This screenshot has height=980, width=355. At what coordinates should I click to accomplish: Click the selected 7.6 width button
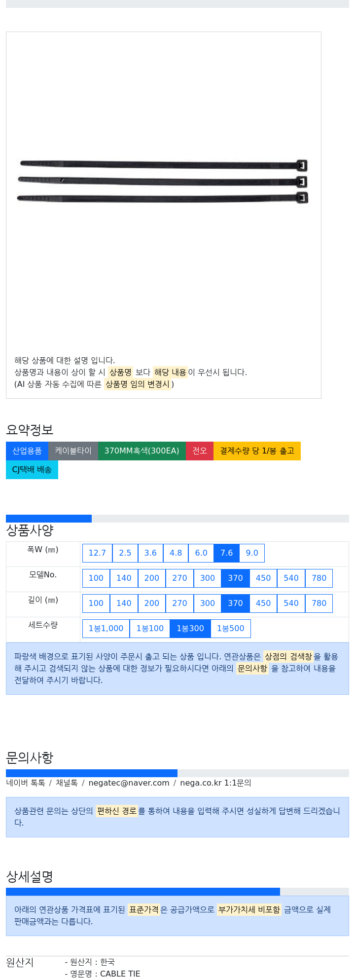click(x=227, y=553)
